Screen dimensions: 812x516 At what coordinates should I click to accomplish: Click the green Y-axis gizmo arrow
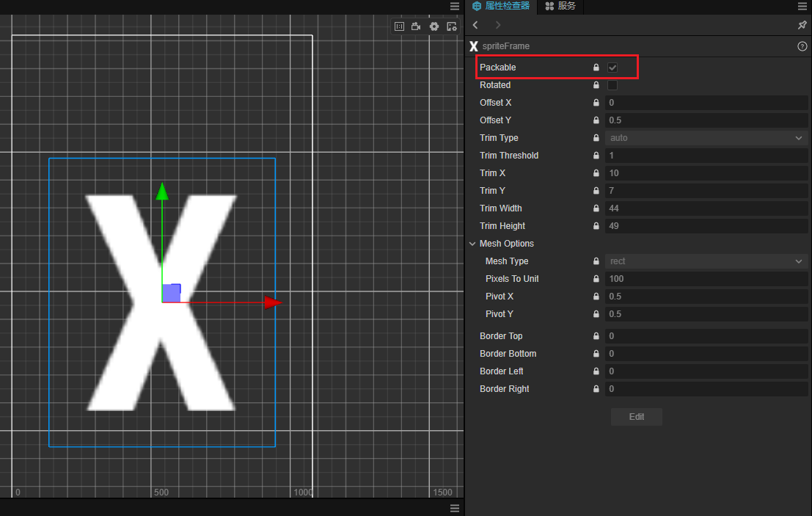pyautogui.click(x=162, y=191)
